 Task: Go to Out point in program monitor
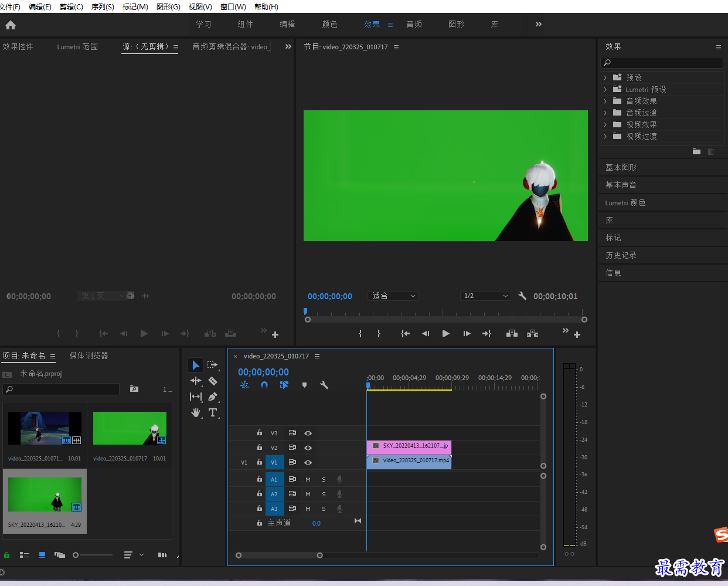[x=487, y=333]
